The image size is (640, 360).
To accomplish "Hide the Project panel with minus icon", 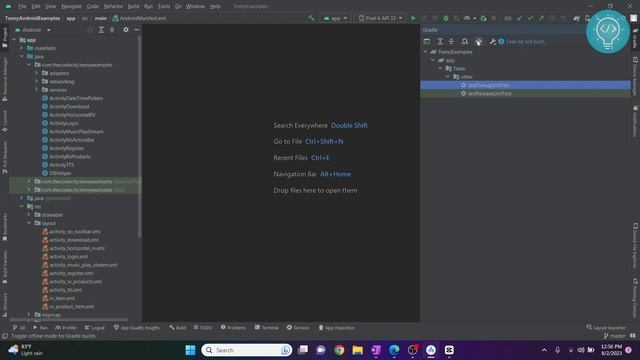I will click(137, 30).
